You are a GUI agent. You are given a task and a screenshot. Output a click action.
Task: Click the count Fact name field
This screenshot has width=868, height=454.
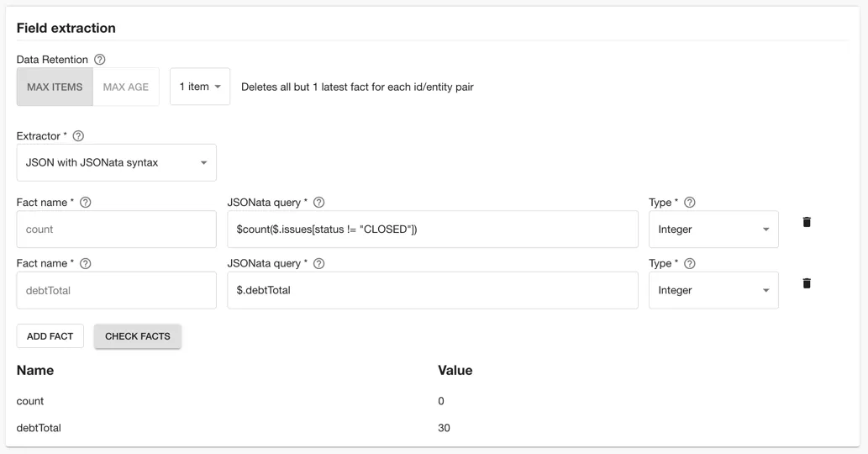pyautogui.click(x=116, y=230)
